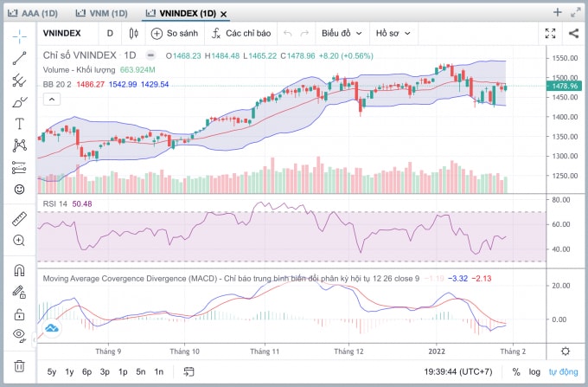Viewport: 588px width, 387px height.
Task: Select the 1n time range
Action: [x=158, y=372]
